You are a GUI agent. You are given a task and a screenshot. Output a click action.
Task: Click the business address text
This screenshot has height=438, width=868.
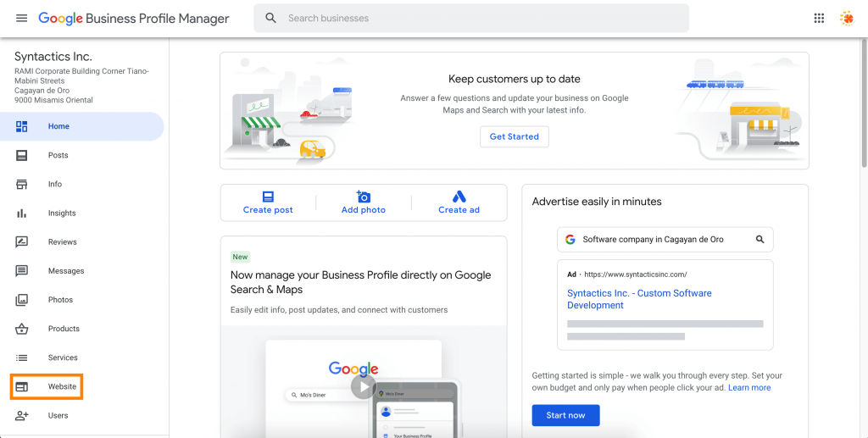coord(81,86)
